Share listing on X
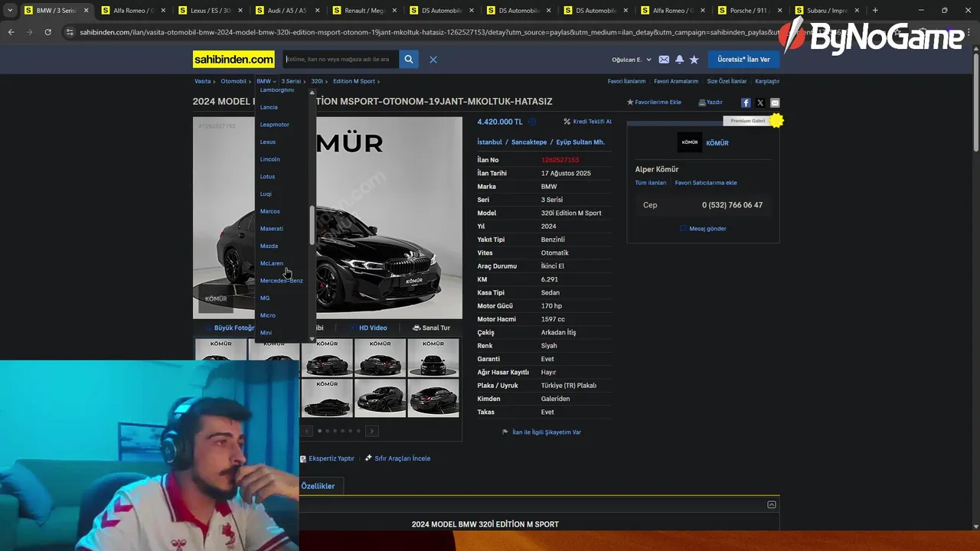Viewport: 980px width, 551px height. pyautogui.click(x=760, y=103)
